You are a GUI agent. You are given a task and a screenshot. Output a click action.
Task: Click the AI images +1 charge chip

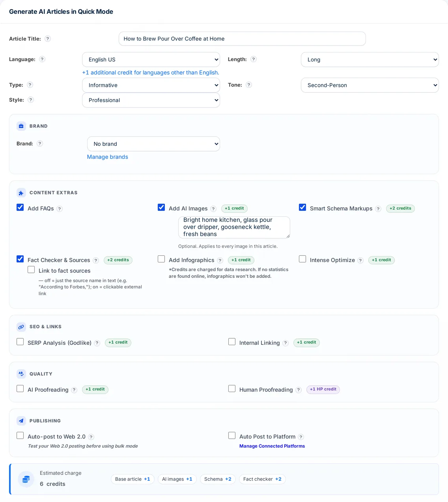[177, 479]
